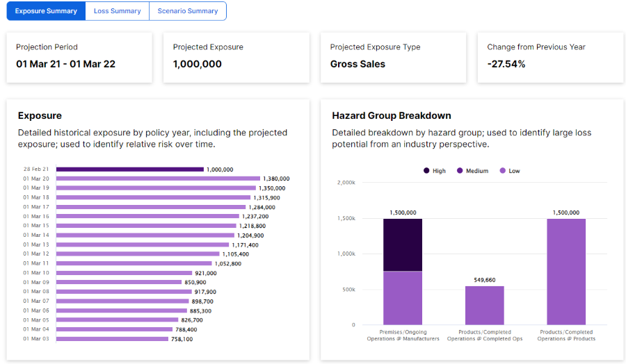Viewport: 626px width, 364px height.
Task: Click dark High segment of Premises bar
Action: pos(403,245)
